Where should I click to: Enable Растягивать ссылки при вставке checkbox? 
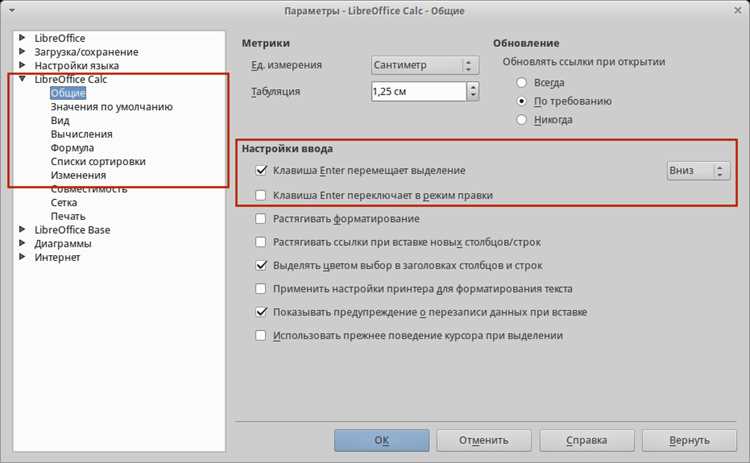(x=261, y=242)
